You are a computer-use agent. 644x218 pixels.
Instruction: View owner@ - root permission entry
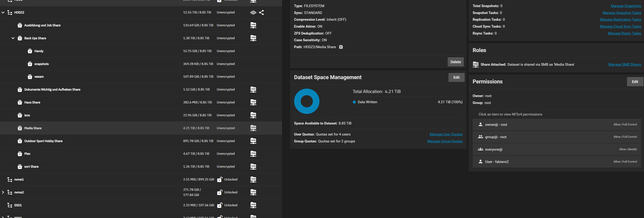click(x=557, y=125)
